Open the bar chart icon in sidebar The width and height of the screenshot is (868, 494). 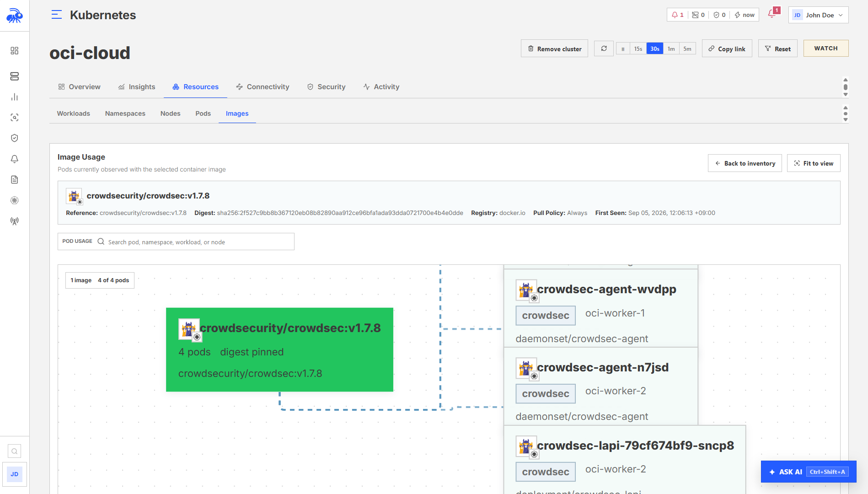pyautogui.click(x=15, y=97)
